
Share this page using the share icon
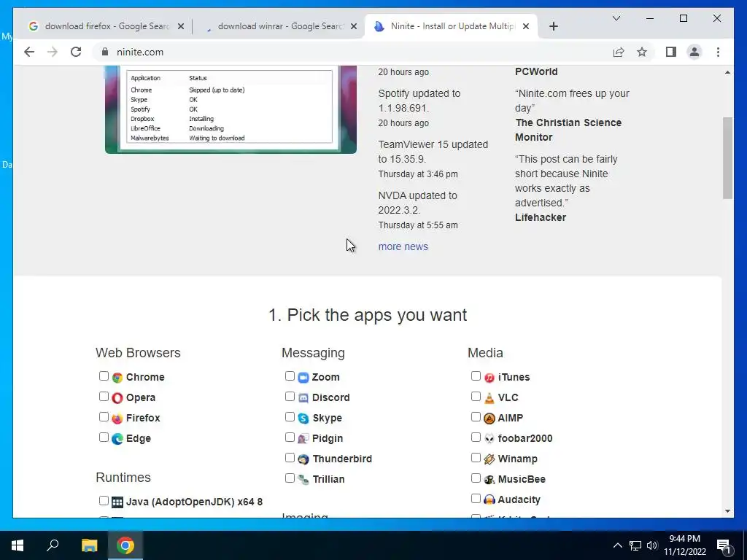point(619,52)
